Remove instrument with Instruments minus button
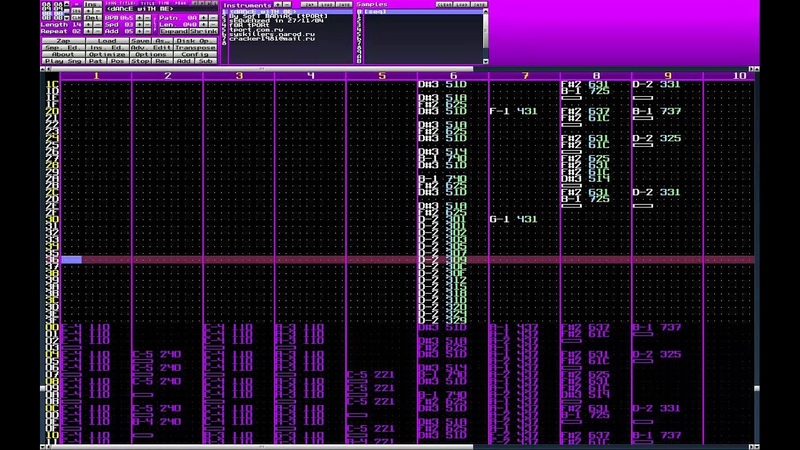800x450 pixels. 287,5
